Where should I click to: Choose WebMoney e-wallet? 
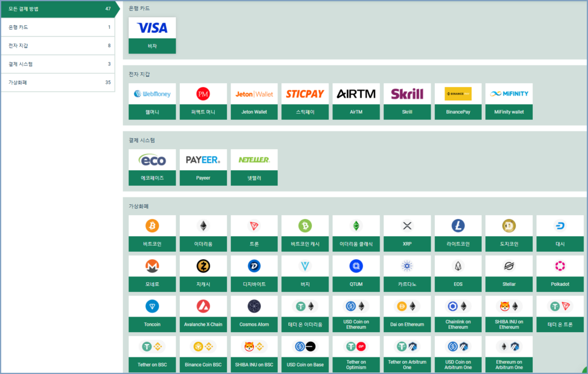pos(152,101)
